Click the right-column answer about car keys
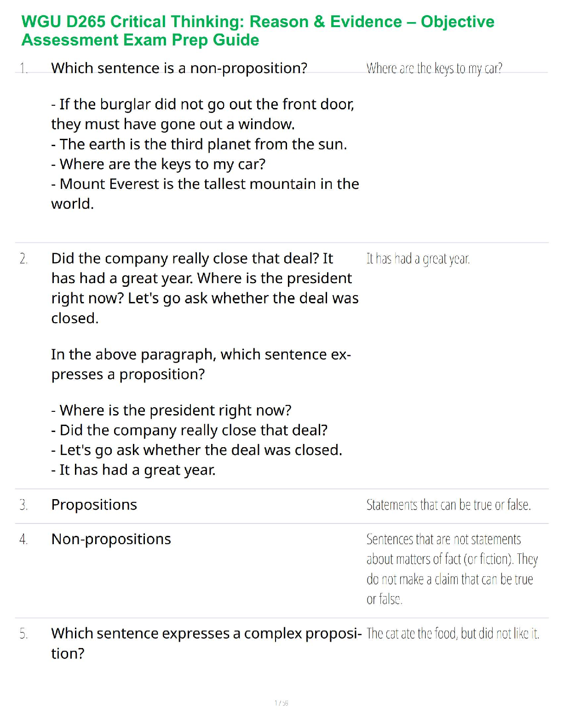Image resolution: width=563 pixels, height=728 pixels. (x=434, y=68)
